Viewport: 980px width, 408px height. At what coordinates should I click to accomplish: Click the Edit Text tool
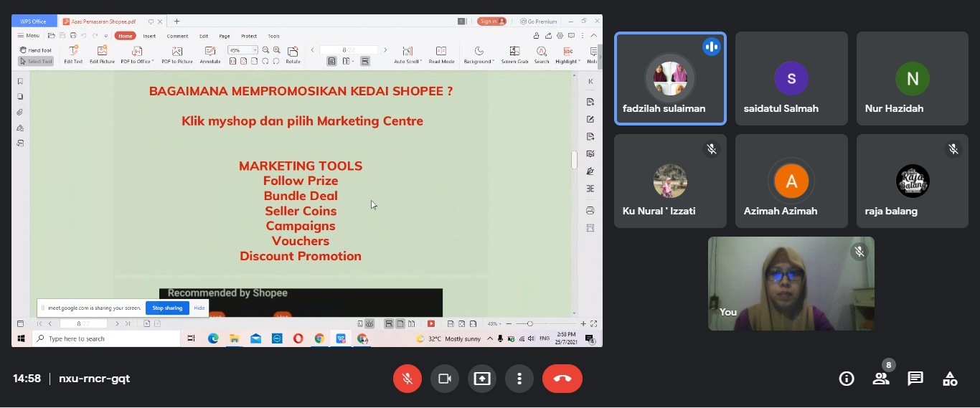(73, 54)
